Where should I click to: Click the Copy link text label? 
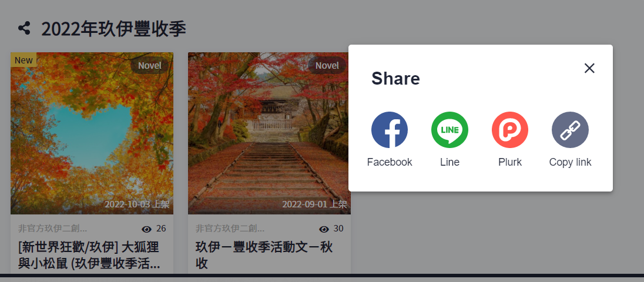tap(570, 162)
